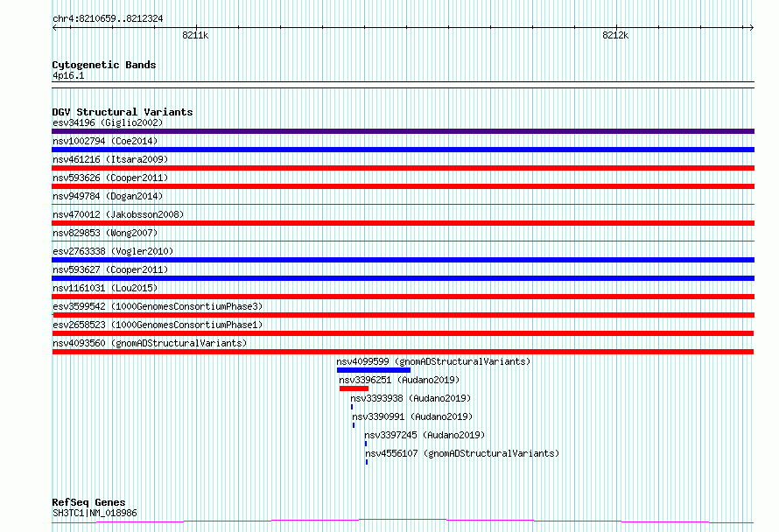
Task: Click the Cytogenetic Bands track title
Action: point(104,65)
